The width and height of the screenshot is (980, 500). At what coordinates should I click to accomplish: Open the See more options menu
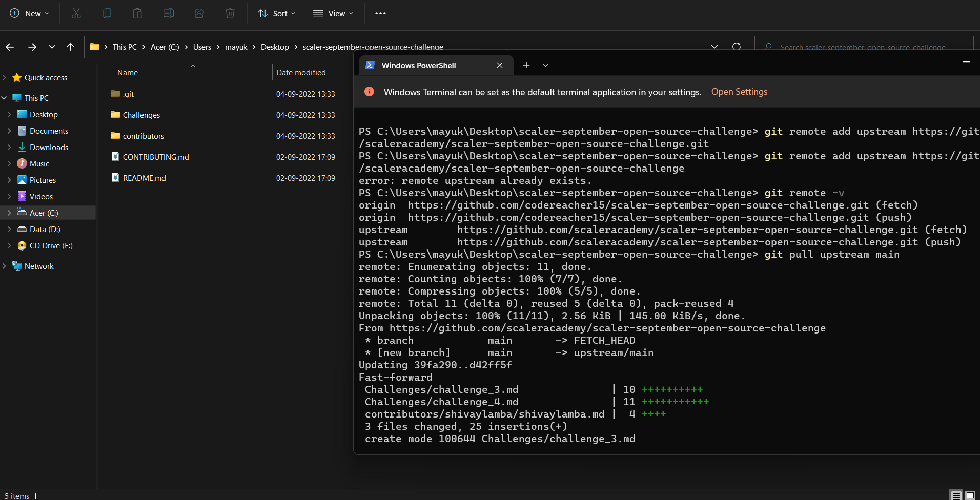tap(380, 13)
